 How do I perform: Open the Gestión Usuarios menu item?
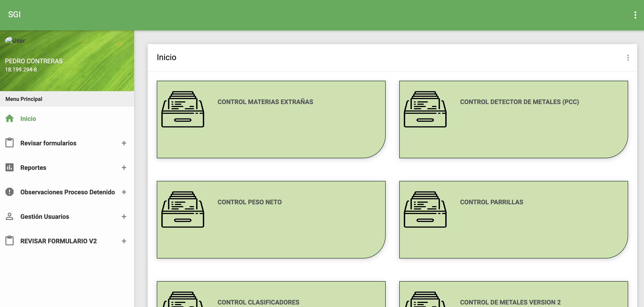(67, 217)
